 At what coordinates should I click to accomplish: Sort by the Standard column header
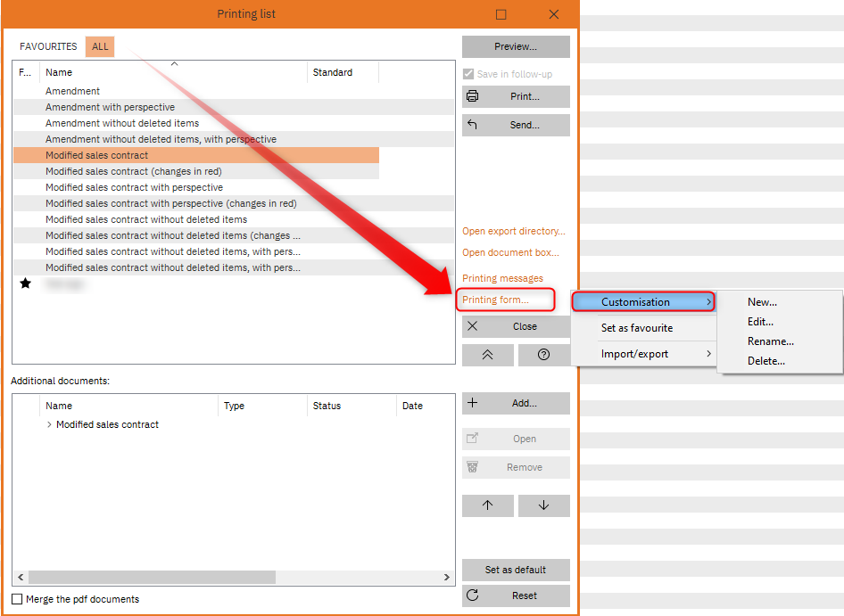click(343, 72)
